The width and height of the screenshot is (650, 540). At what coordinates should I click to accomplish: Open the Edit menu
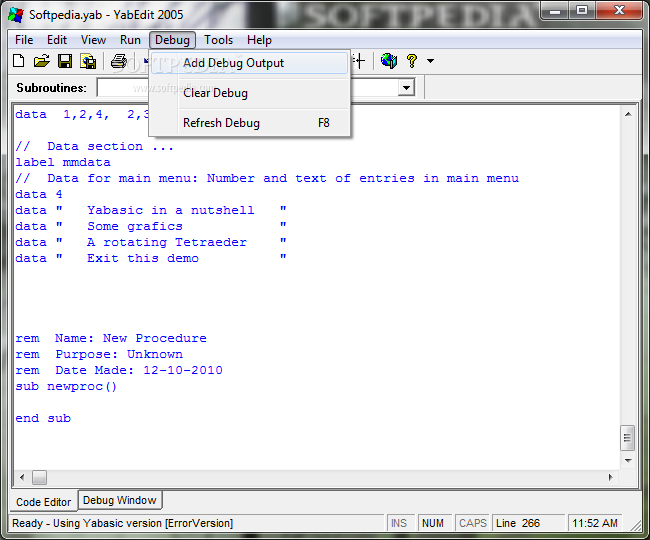pyautogui.click(x=57, y=40)
